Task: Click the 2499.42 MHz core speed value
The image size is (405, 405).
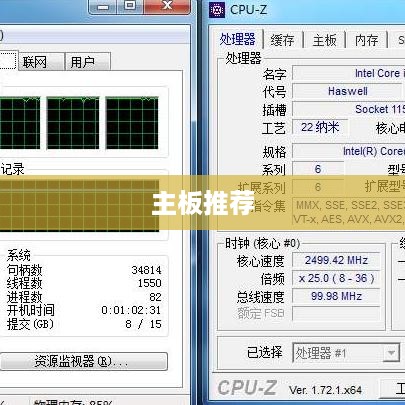Action: [336, 260]
